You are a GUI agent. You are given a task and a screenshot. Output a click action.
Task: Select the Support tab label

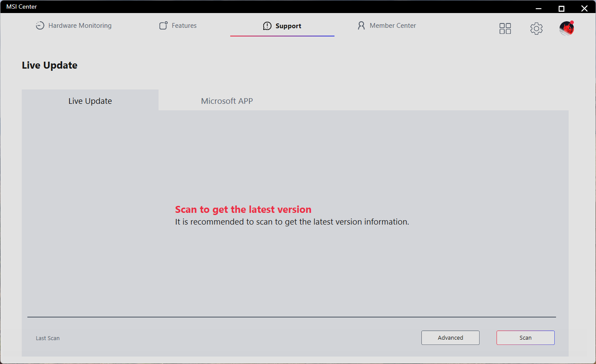288,26
